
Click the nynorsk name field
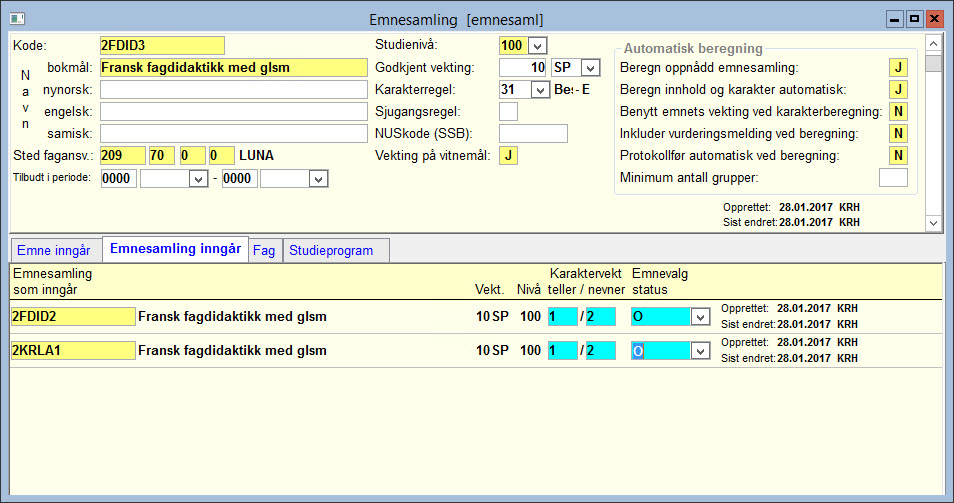click(234, 89)
